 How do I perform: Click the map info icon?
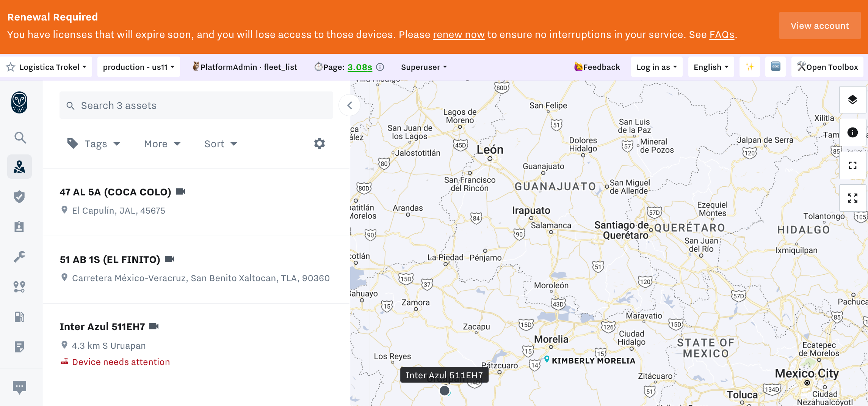coord(852,132)
